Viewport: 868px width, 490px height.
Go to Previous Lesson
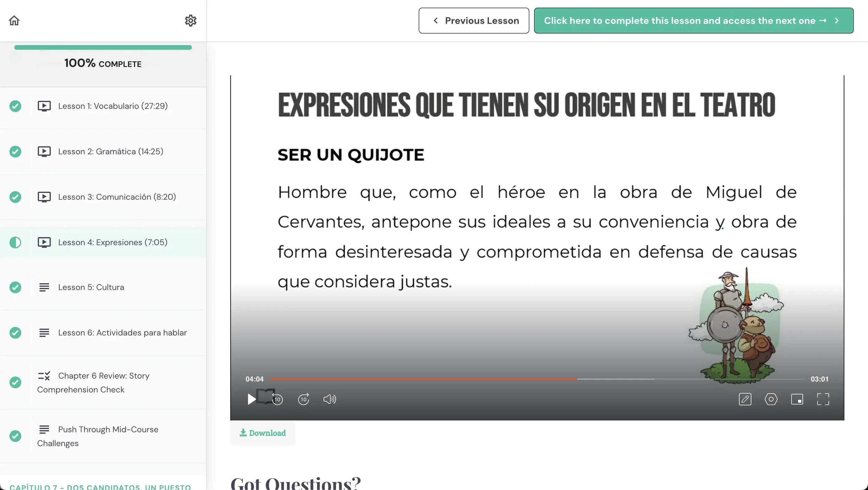coord(474,20)
